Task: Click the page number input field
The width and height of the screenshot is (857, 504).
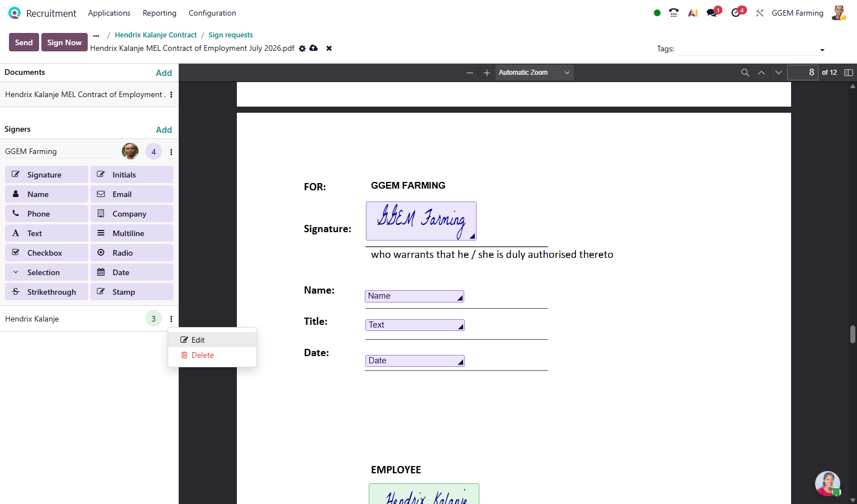Action: 803,73
